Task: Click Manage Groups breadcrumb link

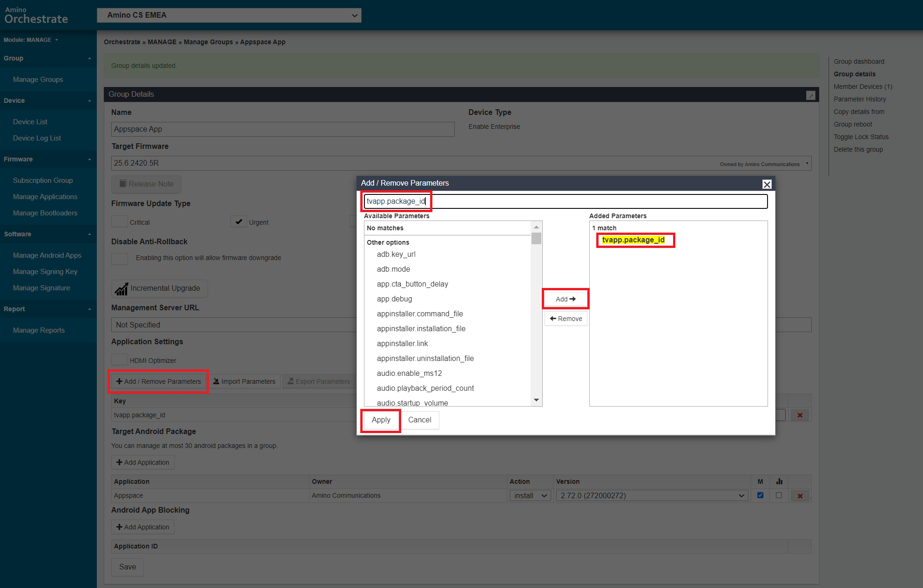Action: click(x=208, y=42)
